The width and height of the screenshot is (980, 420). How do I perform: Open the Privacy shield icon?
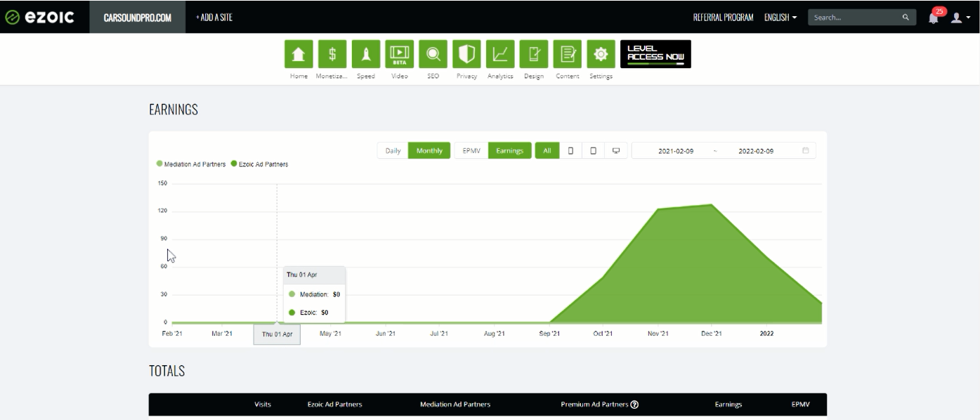click(467, 54)
